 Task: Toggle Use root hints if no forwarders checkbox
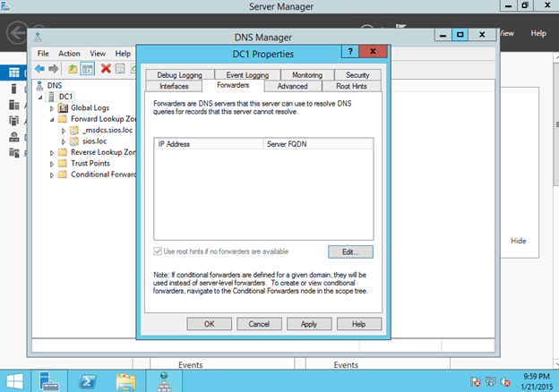point(159,251)
